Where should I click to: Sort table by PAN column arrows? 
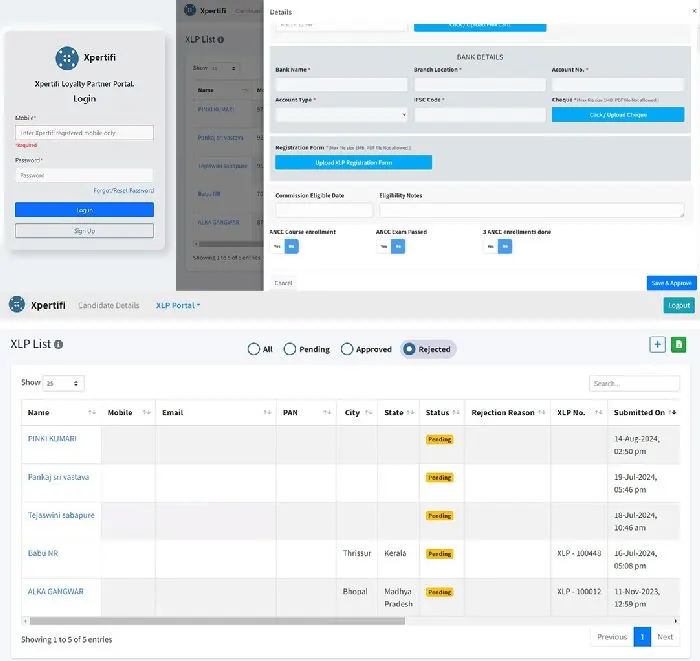[327, 412]
